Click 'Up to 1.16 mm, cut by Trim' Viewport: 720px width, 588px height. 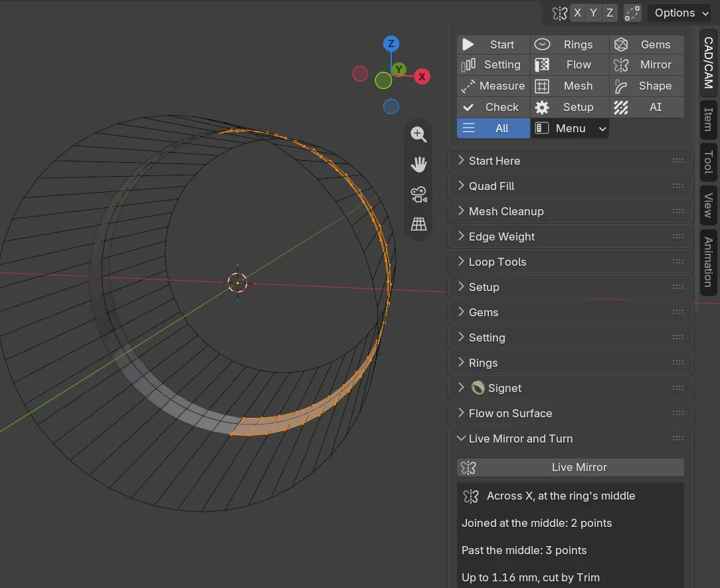pos(530,577)
